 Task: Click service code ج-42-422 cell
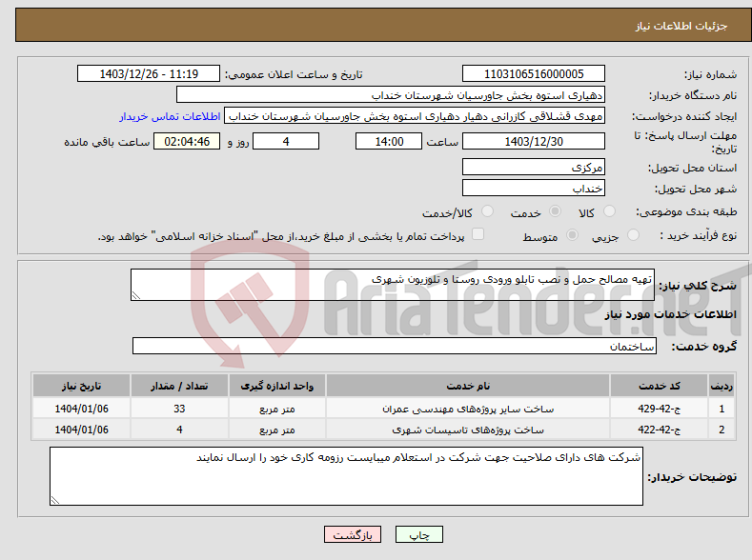click(660, 430)
